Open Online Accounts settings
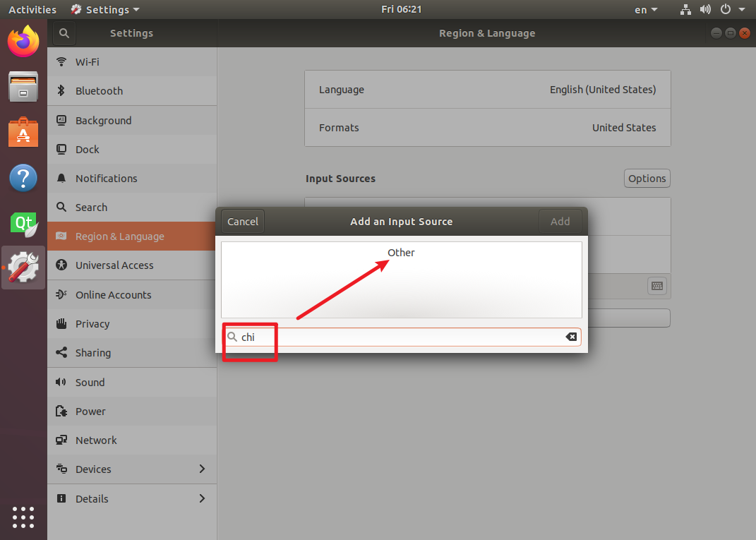Image resolution: width=756 pixels, height=540 pixels. 132,294
